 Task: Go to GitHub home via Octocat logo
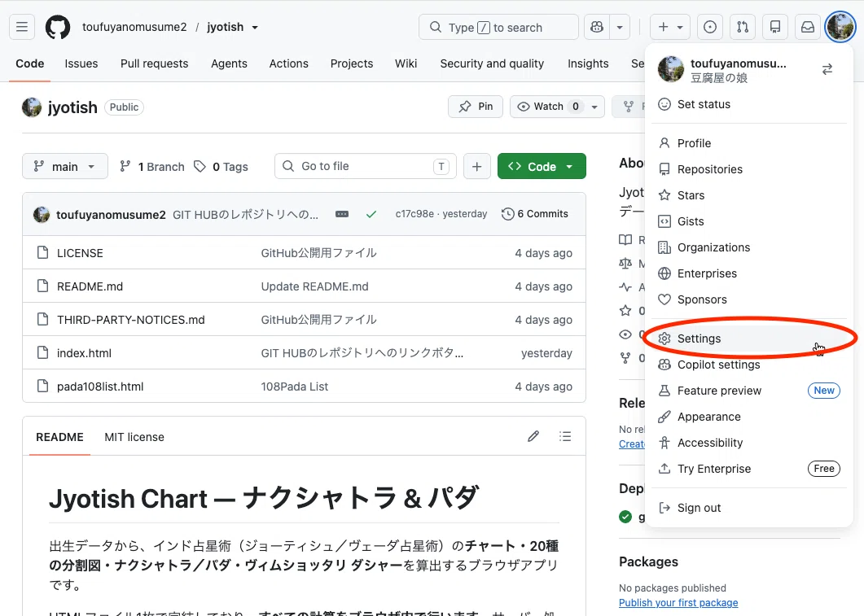[57, 27]
